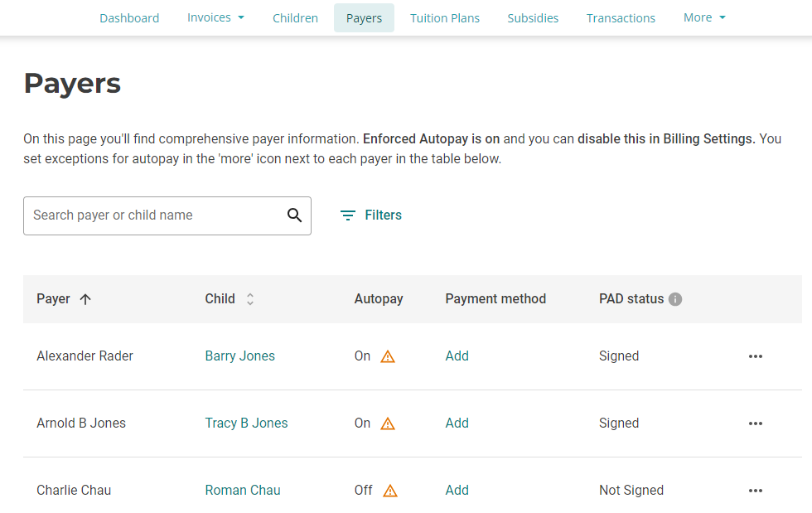Viewport: 812px width, 513px height.
Task: Open the more options menu for Alexander Rader
Action: [755, 356]
